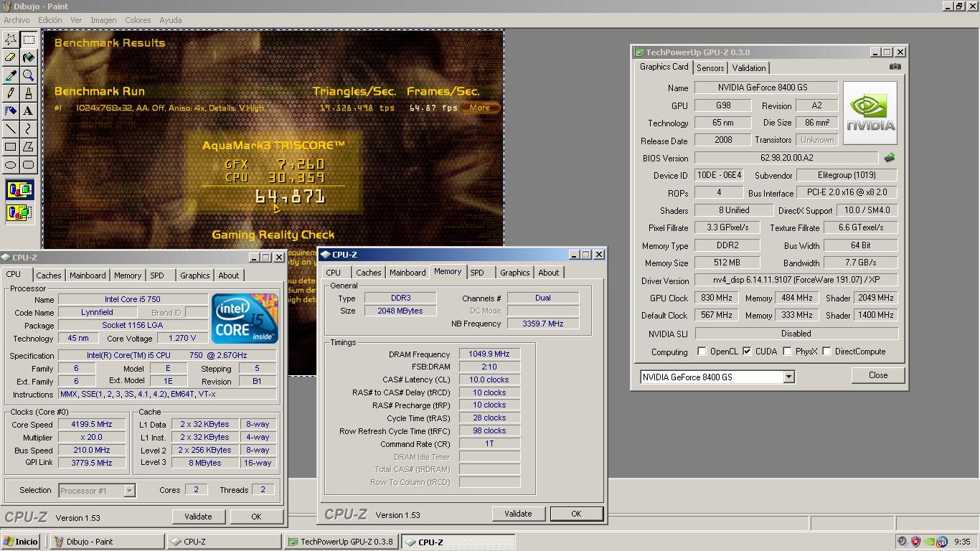Switch to Dibujo - Paint taskbar item
Screen dimensions: 980x551
pos(107,542)
